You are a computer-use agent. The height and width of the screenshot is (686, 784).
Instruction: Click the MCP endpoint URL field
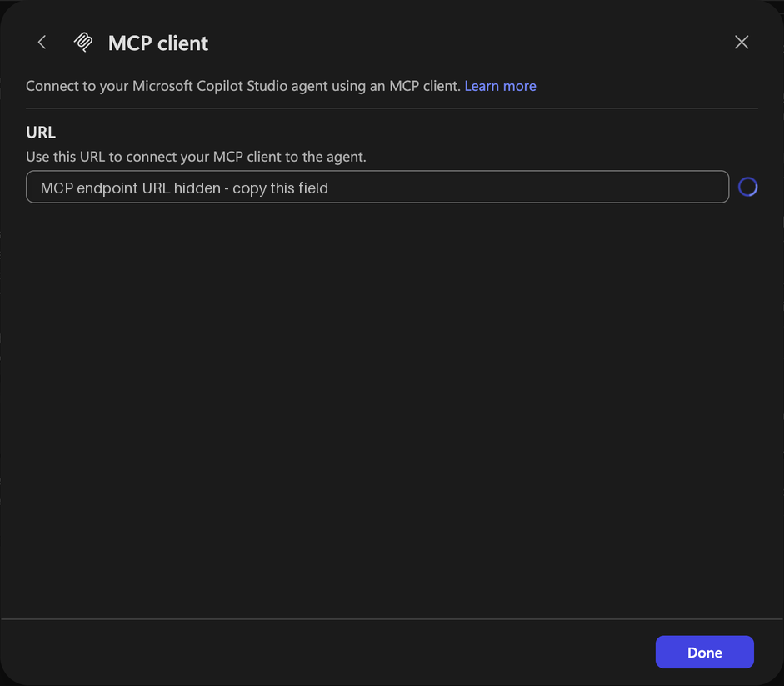[377, 188]
